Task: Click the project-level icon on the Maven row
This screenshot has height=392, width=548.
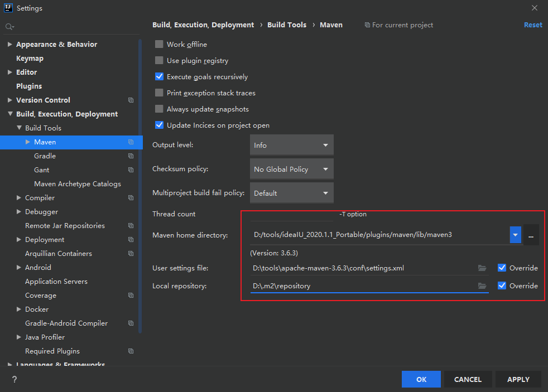Action: click(131, 142)
